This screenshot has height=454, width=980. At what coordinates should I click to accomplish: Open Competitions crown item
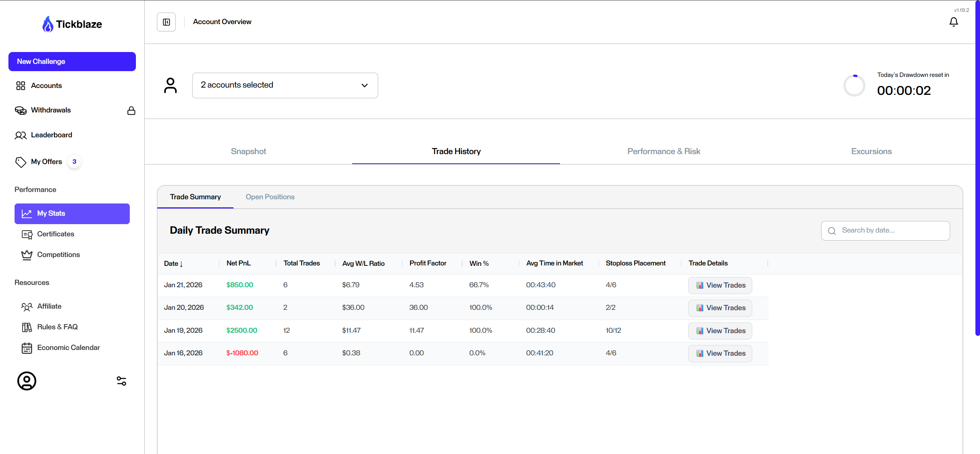(58, 255)
